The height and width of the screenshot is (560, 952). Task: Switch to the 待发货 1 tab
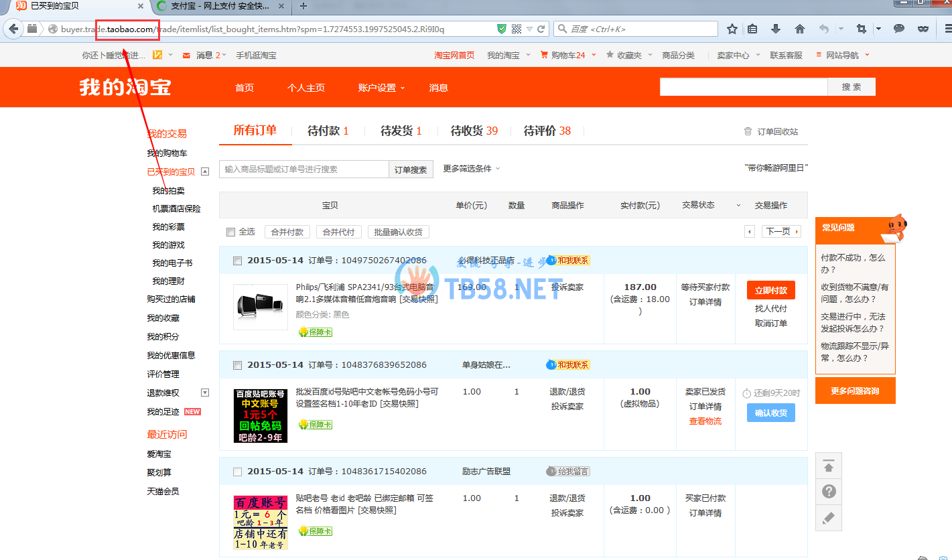(x=401, y=131)
